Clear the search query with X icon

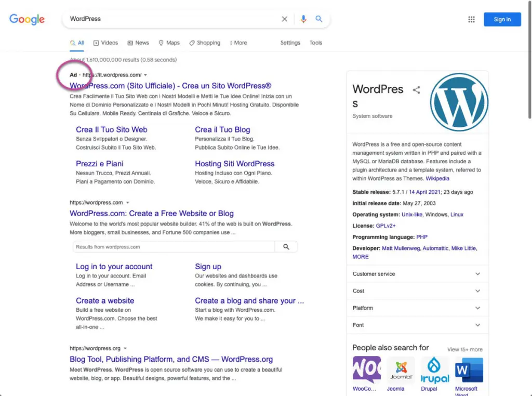click(284, 19)
